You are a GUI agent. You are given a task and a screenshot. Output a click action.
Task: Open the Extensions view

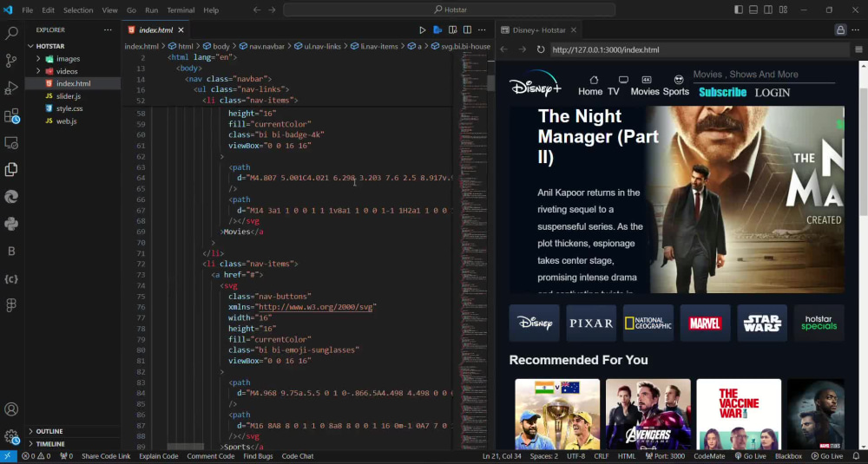click(11, 115)
